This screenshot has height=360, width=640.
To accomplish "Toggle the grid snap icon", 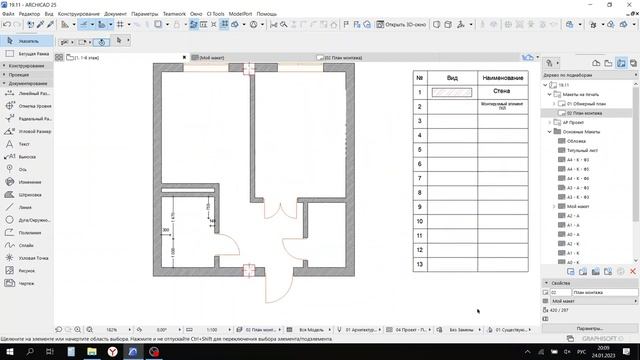I will click(x=120, y=24).
